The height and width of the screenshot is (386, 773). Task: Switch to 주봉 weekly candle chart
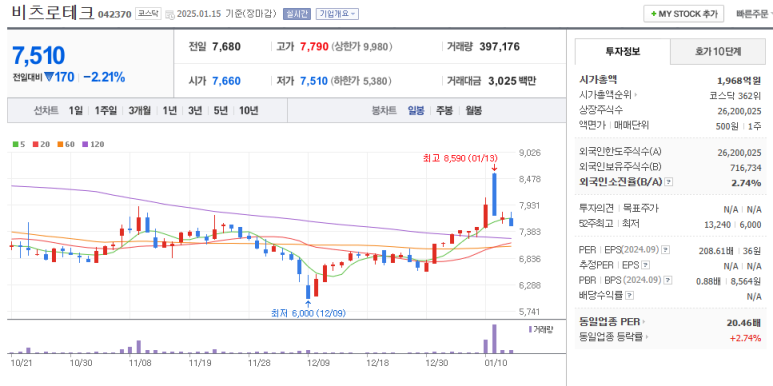444,110
